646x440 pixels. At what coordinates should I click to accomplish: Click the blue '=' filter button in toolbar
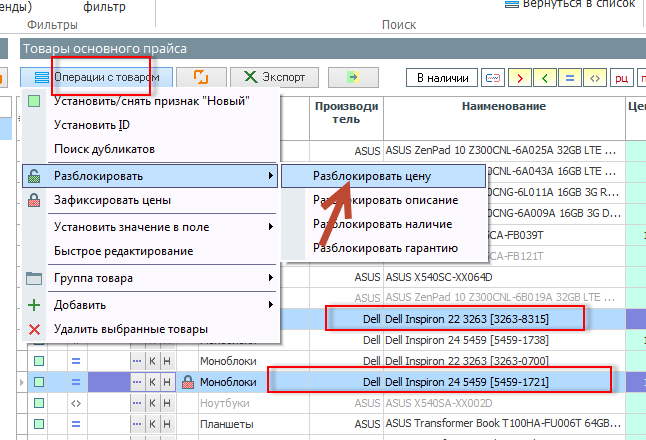(x=570, y=77)
